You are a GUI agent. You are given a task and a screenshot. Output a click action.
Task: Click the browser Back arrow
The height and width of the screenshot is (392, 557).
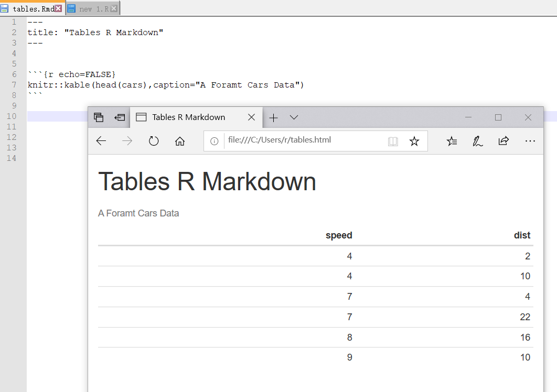tap(101, 141)
